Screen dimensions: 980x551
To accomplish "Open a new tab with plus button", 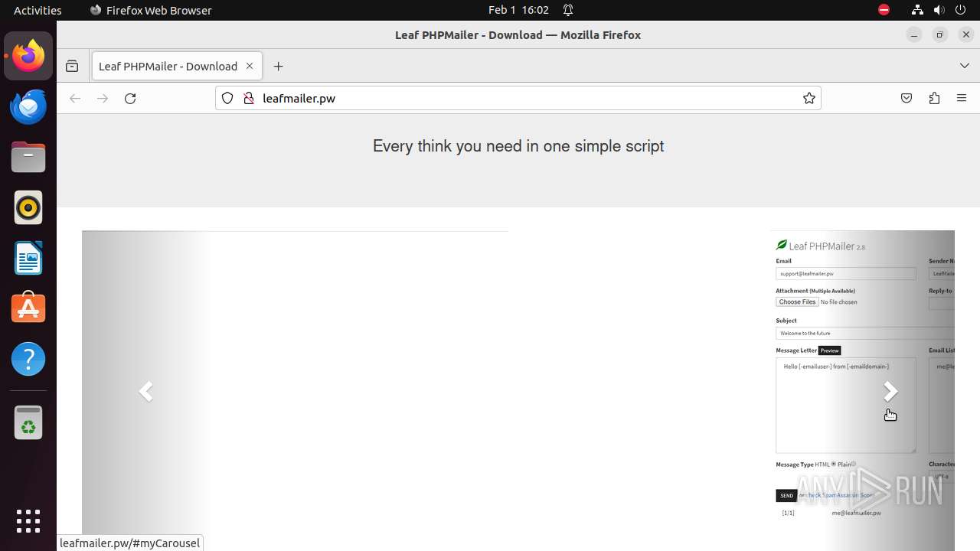I will click(278, 67).
